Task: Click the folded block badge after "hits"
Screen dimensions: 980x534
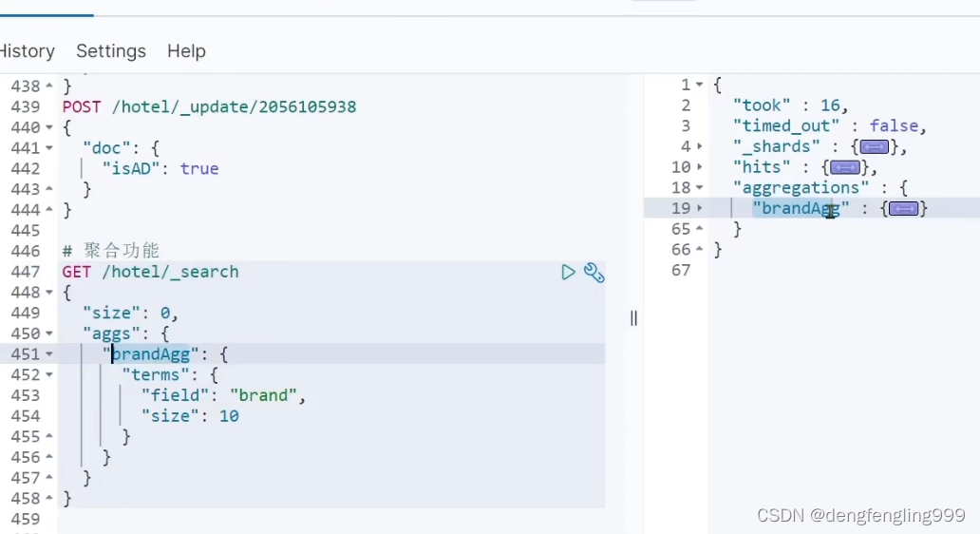Action: (845, 168)
